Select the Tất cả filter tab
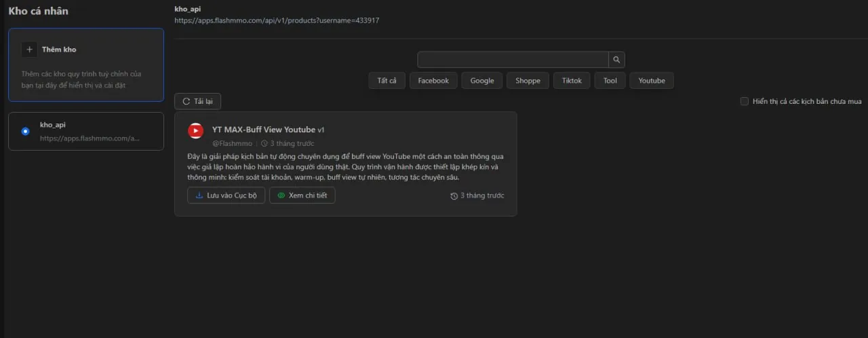 click(x=387, y=81)
